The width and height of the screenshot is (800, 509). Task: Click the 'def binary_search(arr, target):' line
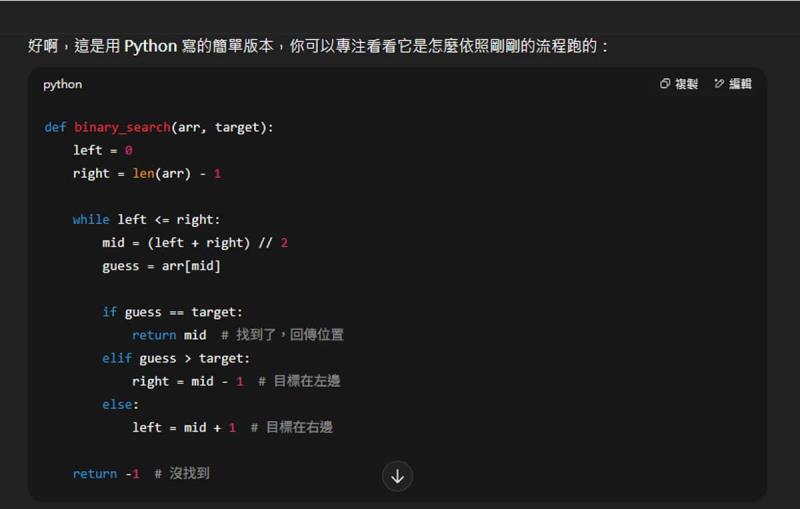pos(159,127)
